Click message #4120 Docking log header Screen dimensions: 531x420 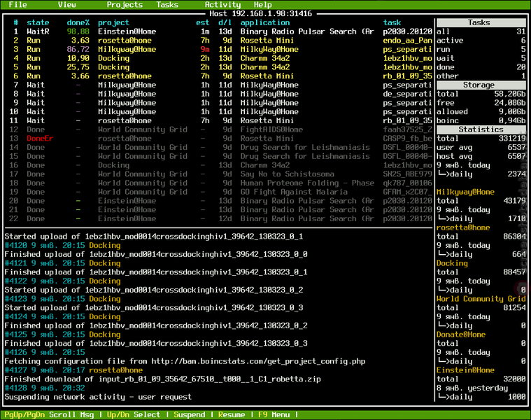coord(63,246)
